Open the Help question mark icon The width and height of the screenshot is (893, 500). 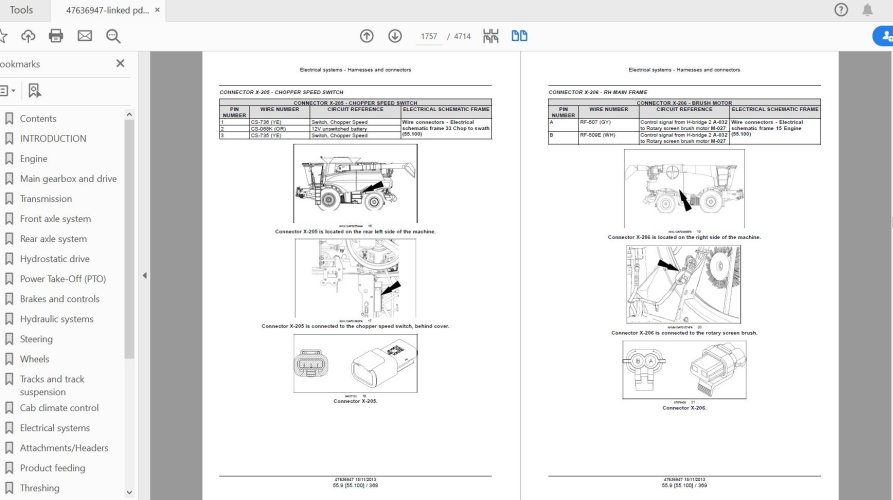[x=841, y=10]
